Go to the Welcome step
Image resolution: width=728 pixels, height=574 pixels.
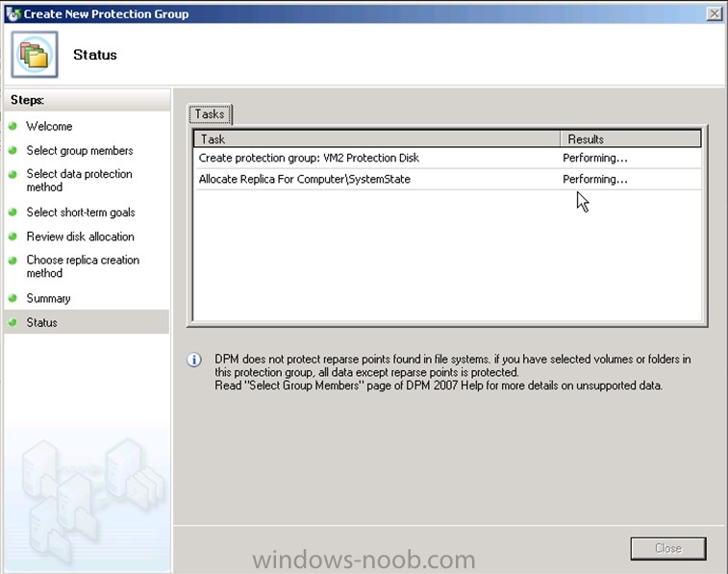point(49,126)
